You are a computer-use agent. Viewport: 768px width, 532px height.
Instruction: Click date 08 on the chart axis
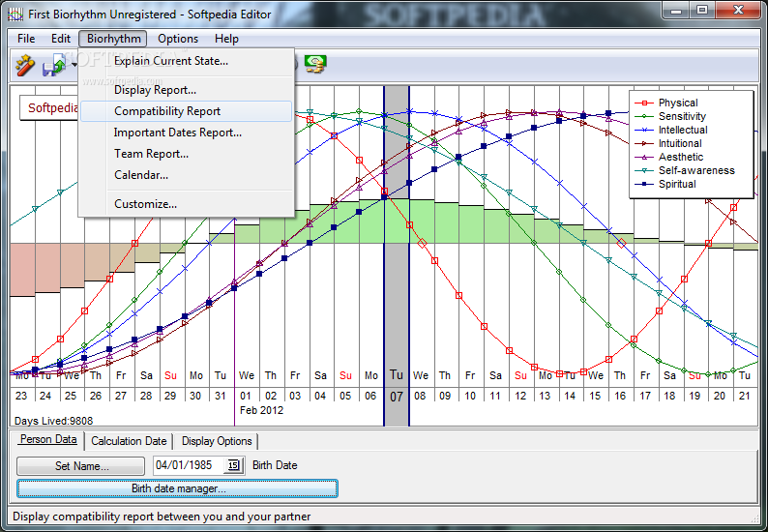coord(420,396)
